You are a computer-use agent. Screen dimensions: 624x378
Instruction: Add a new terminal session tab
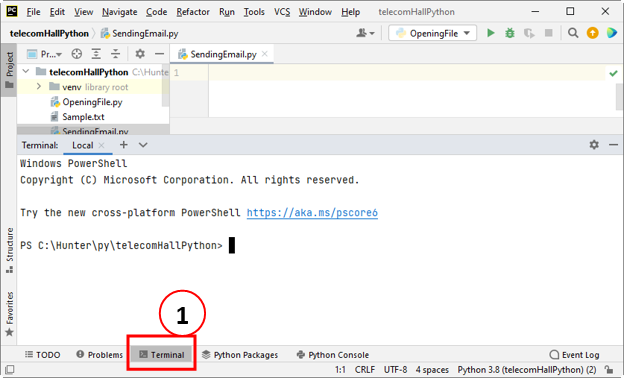tap(124, 145)
